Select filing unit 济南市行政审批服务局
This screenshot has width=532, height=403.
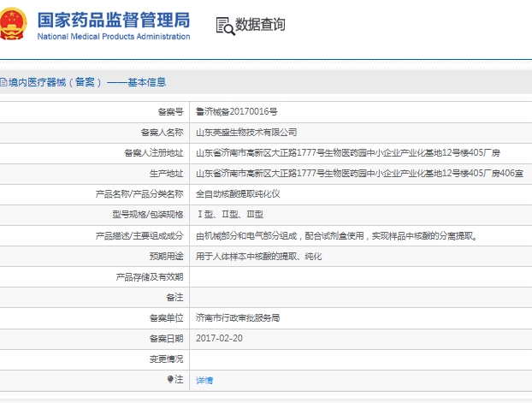click(238, 317)
